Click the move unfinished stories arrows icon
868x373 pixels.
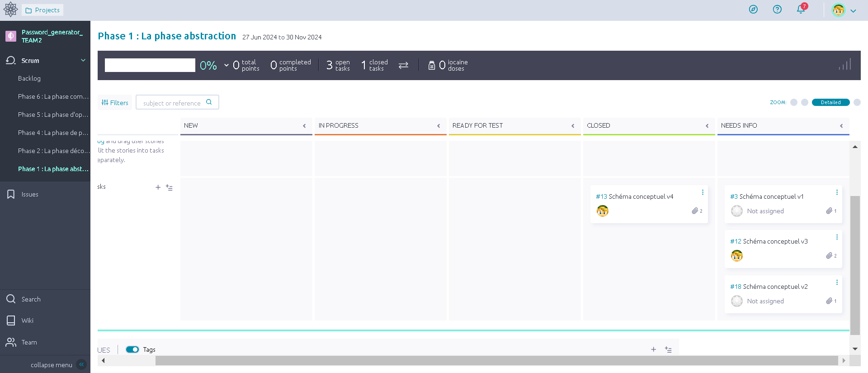pos(403,66)
